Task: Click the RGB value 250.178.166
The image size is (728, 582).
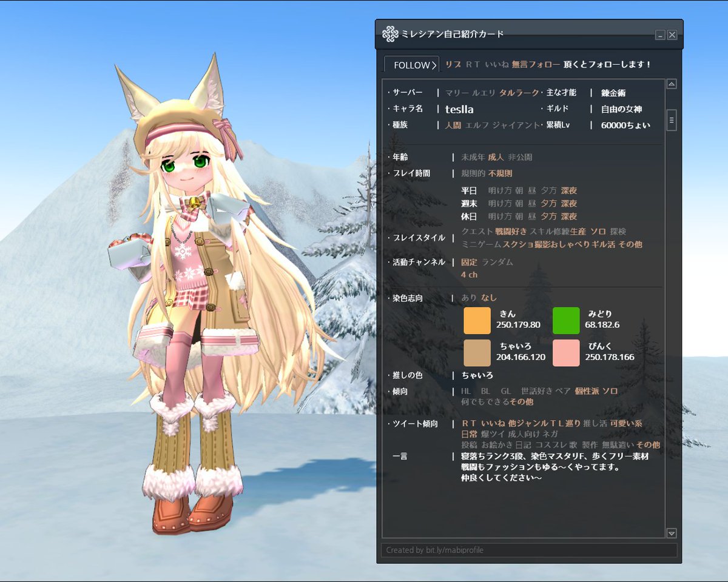Action: 610,357
